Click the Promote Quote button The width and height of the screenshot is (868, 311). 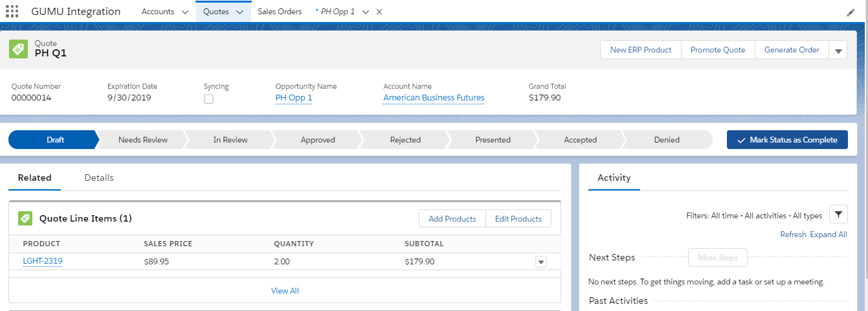pyautogui.click(x=718, y=50)
